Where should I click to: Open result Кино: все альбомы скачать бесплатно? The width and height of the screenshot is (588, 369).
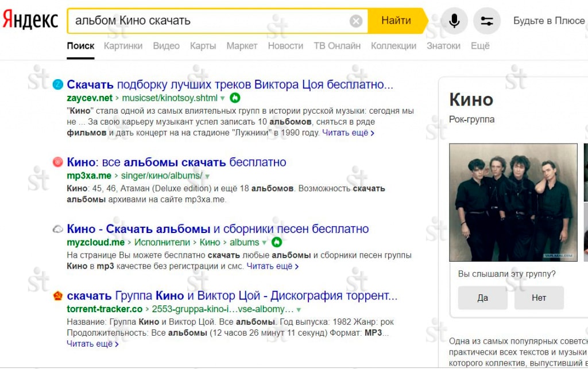176,162
